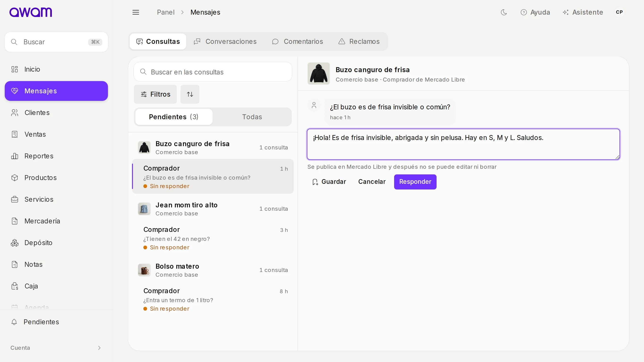Select Mensajes in sidebar
This screenshot has width=644, height=362.
[x=56, y=91]
